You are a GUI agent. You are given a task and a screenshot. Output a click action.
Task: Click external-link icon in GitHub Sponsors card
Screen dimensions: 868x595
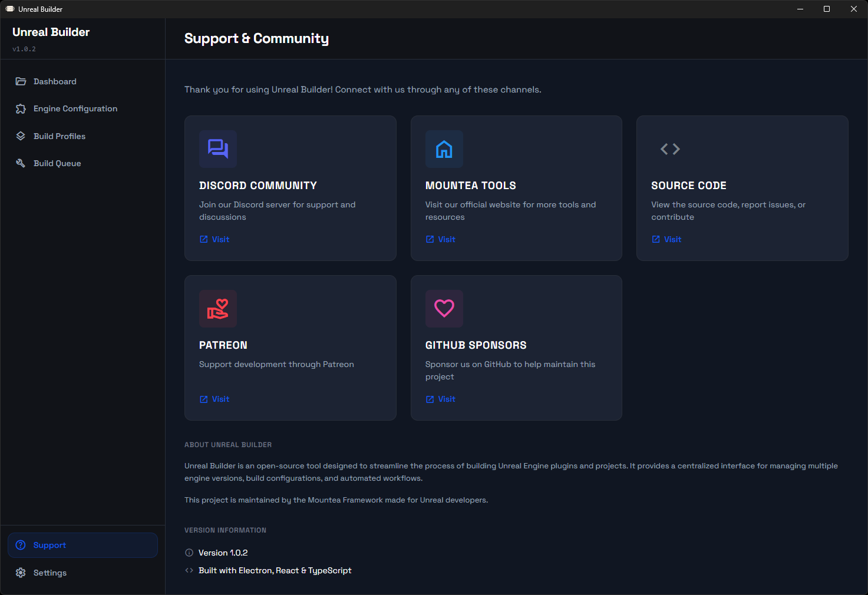[430, 399]
